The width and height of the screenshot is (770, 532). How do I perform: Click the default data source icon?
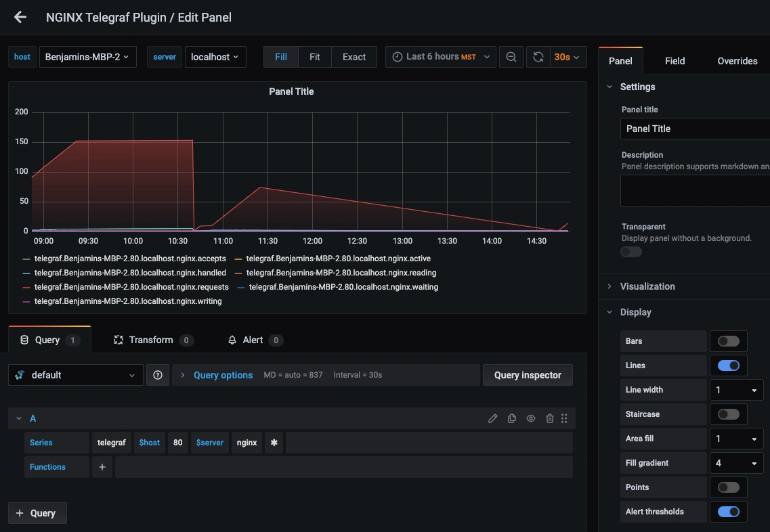20,375
